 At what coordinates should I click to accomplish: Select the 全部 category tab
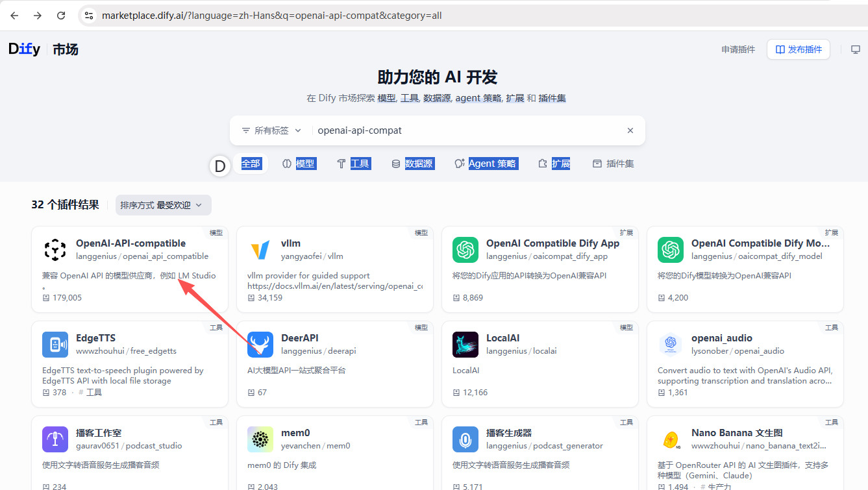[x=251, y=164]
